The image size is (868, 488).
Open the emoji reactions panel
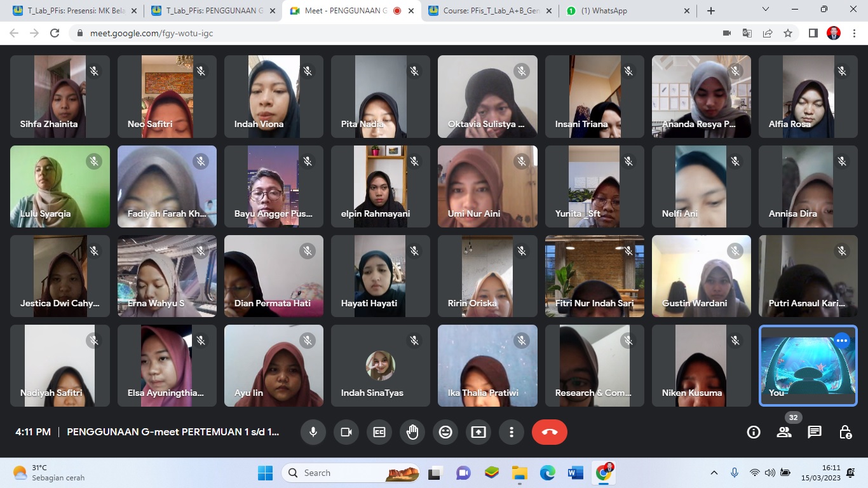click(445, 432)
